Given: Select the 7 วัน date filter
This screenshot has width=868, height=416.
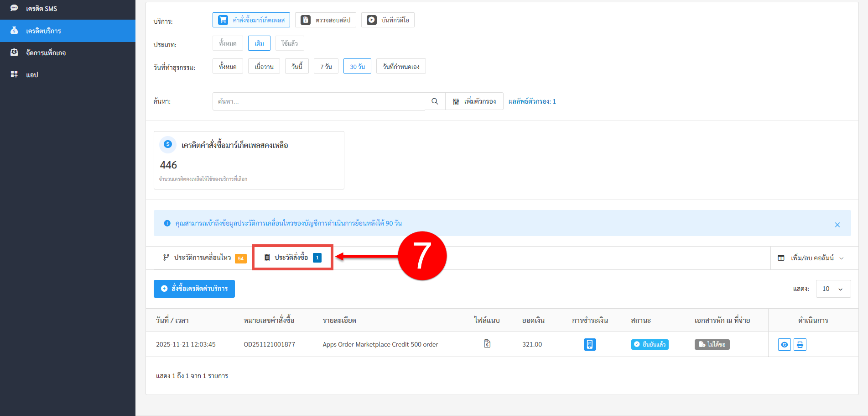Looking at the screenshot, I should click(x=326, y=67).
